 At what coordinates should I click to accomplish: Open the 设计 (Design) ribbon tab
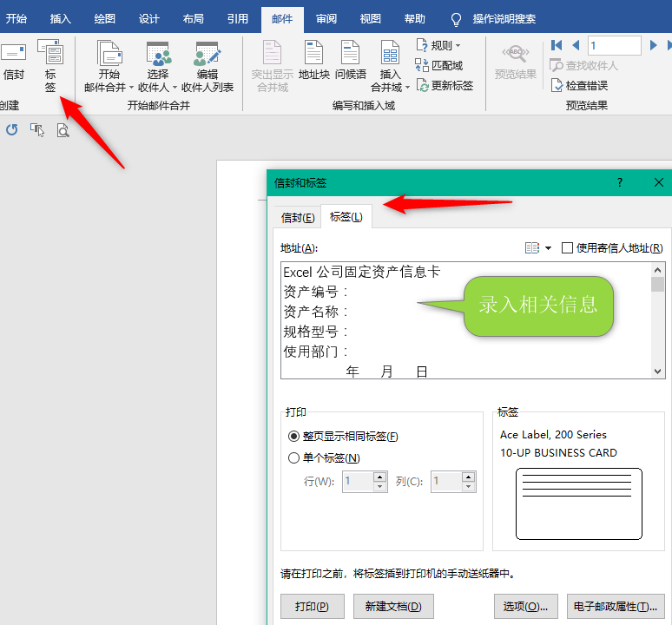(x=148, y=19)
